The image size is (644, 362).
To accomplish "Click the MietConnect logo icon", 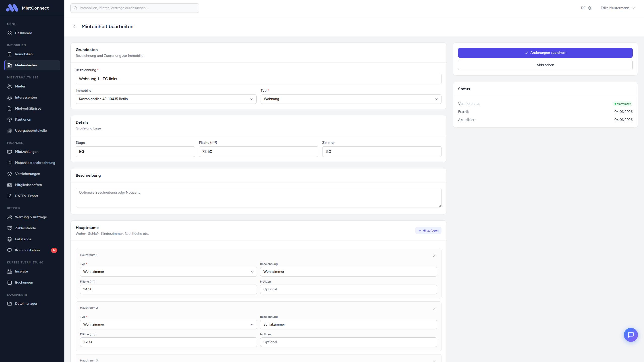I will 12,8.
